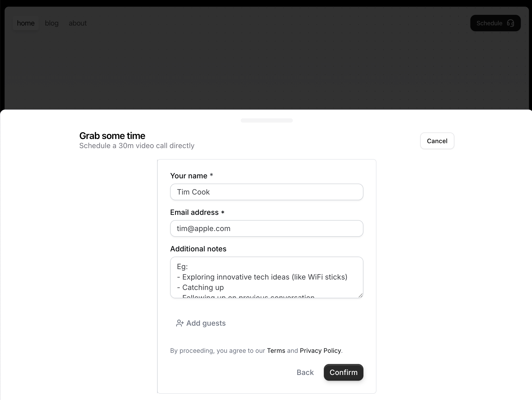Click the notes textarea resize handle
The image size is (532, 400).
360,295
